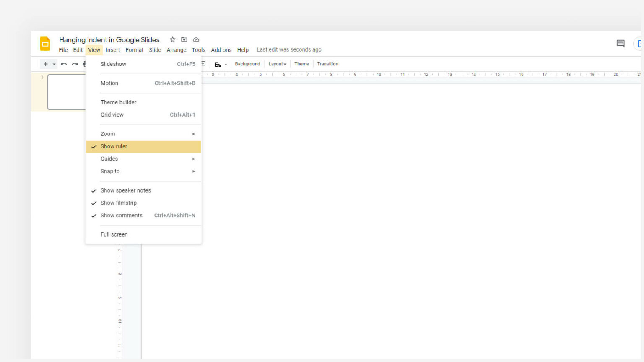Toggle Show comments
644x362 pixels.
143,216
